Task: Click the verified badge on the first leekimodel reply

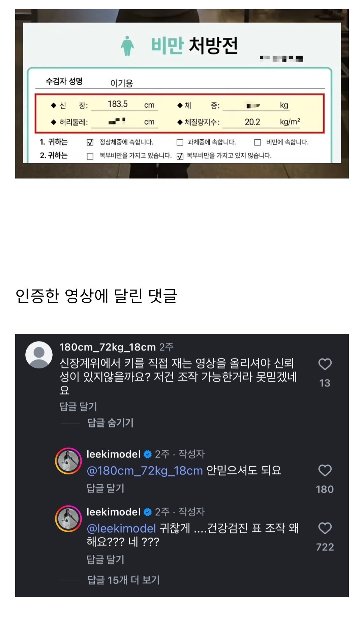Action: 148,454
